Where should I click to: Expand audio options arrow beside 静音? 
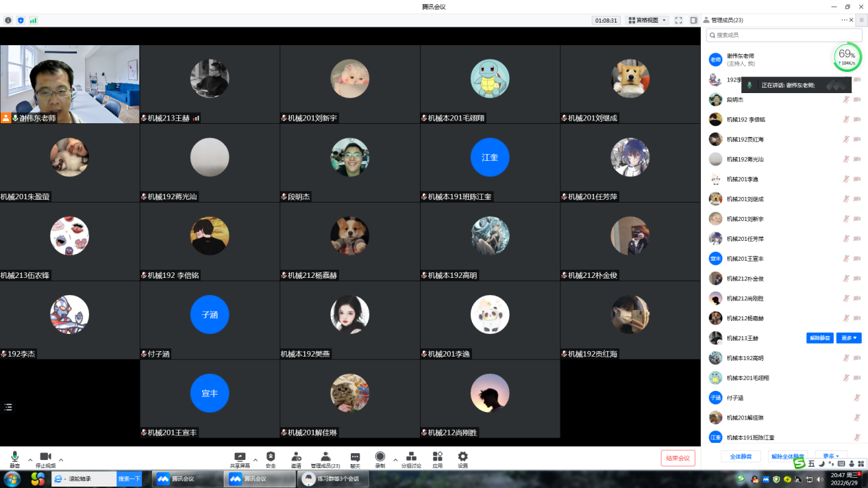point(30,460)
